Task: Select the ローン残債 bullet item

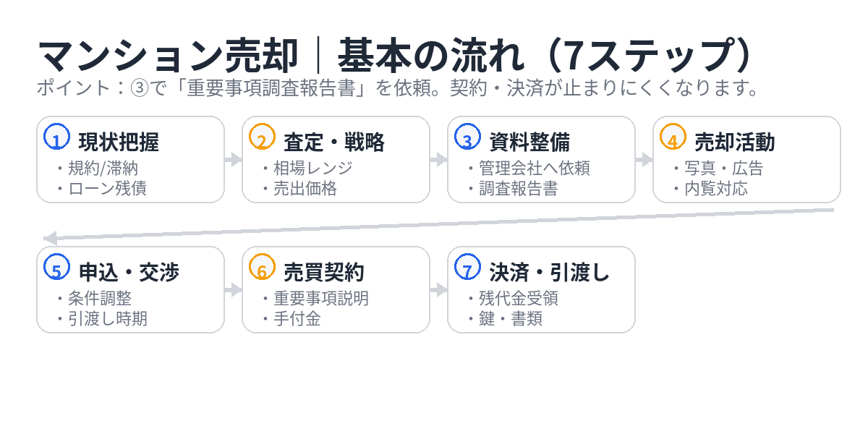Action: pyautogui.click(x=107, y=189)
